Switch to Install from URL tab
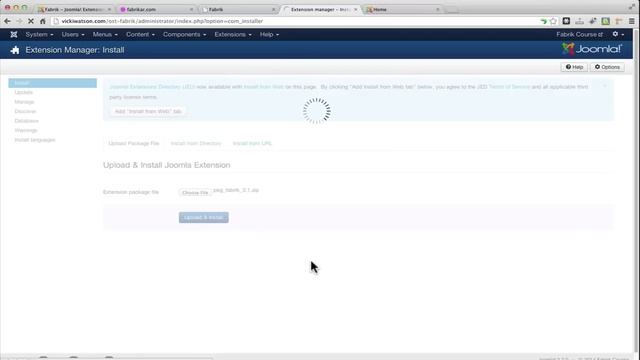The height and width of the screenshot is (360, 640). pos(252,144)
